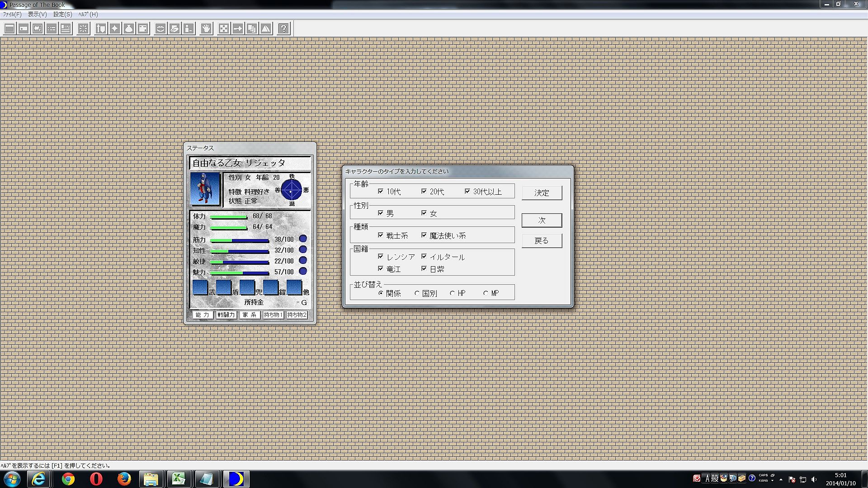Open the 表示(V) menu
Image resolution: width=868 pixels, height=488 pixels.
pos(37,14)
